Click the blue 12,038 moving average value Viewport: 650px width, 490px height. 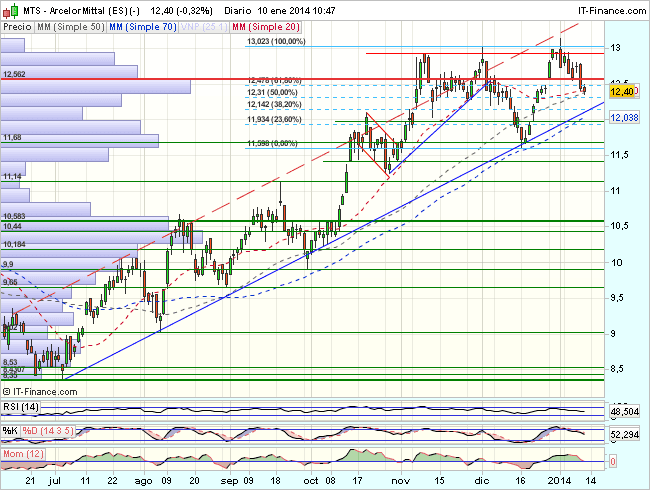[x=624, y=118]
